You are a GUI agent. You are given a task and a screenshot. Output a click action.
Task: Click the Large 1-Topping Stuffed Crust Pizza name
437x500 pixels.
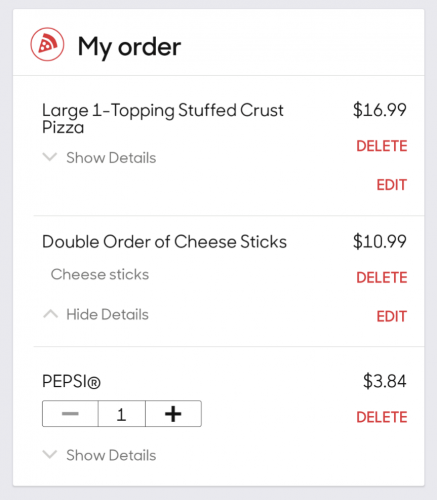pyautogui.click(x=163, y=118)
